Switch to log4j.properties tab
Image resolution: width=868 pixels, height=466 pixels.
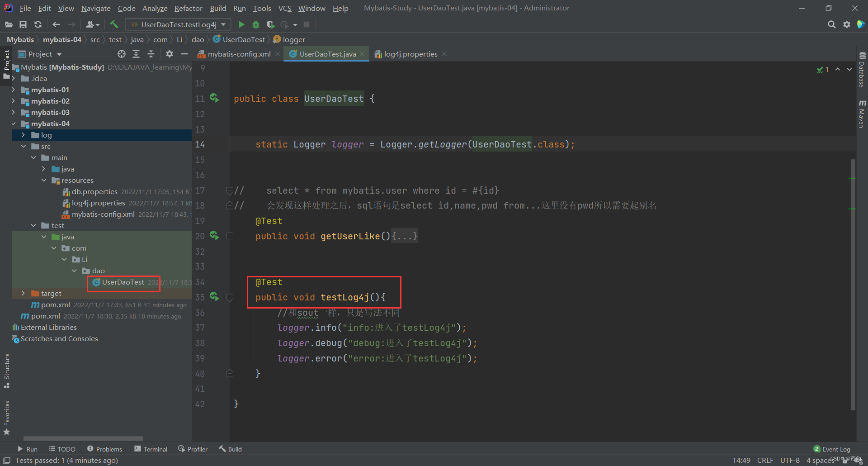tap(410, 54)
